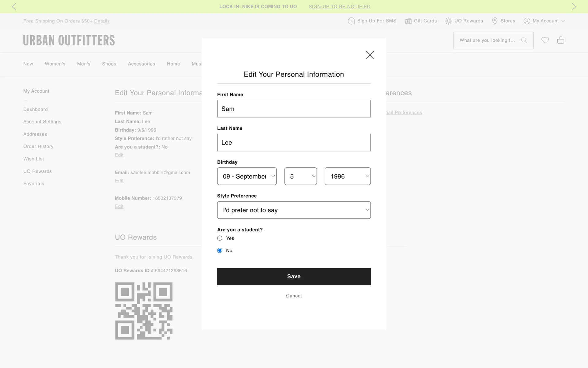Open the birthday day dropdown
This screenshot has width=588, height=368.
[300, 176]
